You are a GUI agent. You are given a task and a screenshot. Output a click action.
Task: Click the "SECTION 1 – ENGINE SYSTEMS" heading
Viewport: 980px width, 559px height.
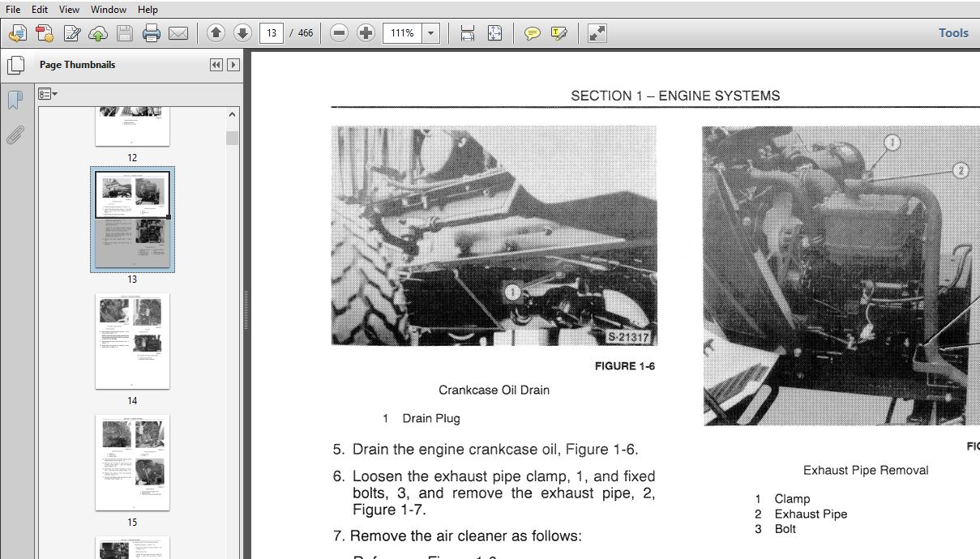coord(675,96)
